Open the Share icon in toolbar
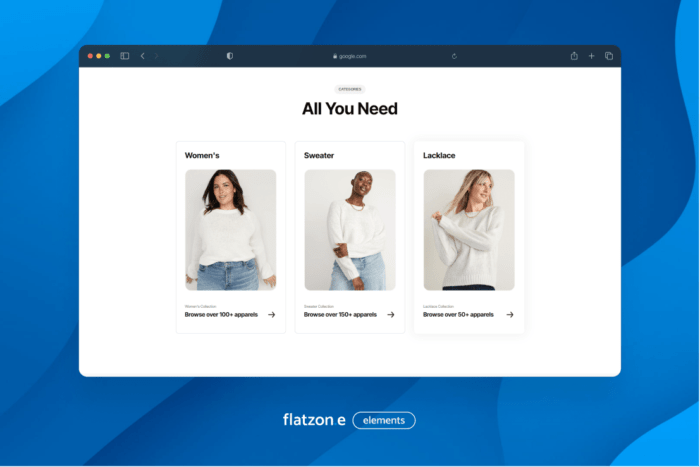 pos(574,56)
